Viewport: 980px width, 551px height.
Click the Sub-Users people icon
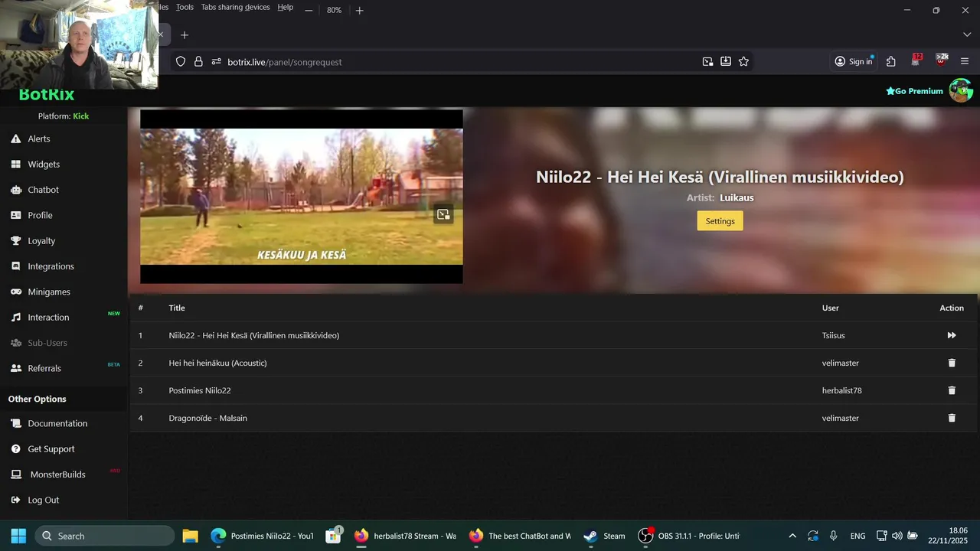coord(15,343)
